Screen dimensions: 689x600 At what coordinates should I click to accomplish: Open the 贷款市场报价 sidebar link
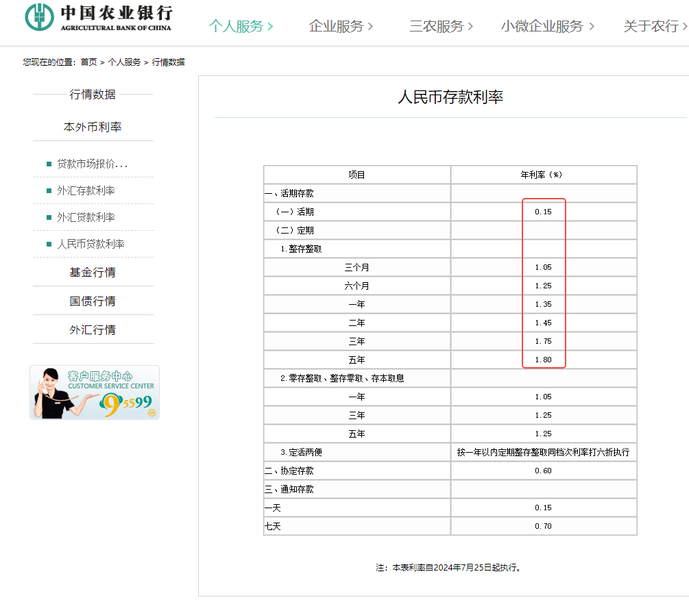tap(92, 164)
